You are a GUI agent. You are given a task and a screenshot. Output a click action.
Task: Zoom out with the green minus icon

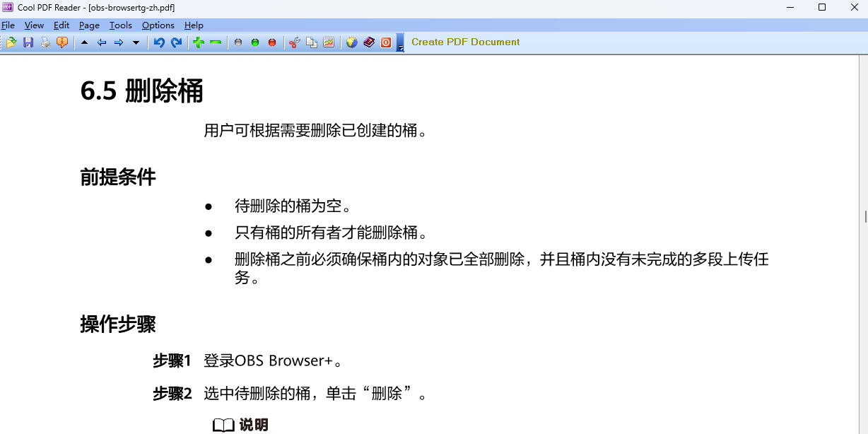(x=216, y=42)
